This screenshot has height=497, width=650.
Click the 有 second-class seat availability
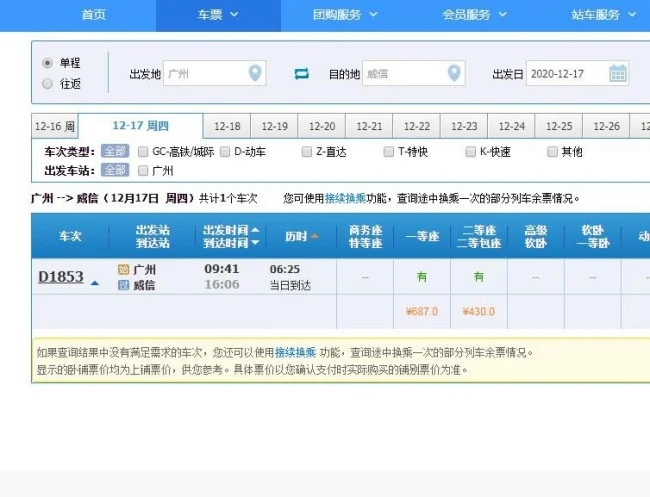click(479, 276)
